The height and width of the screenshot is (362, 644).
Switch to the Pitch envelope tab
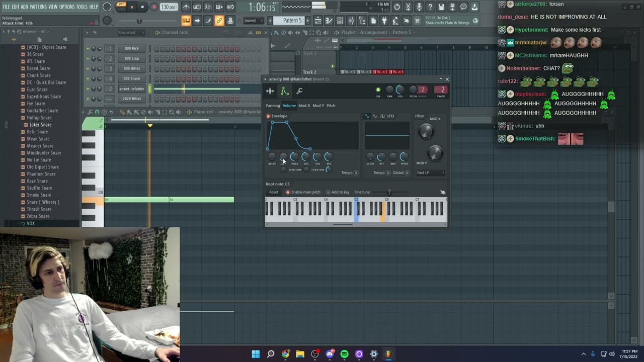331,106
